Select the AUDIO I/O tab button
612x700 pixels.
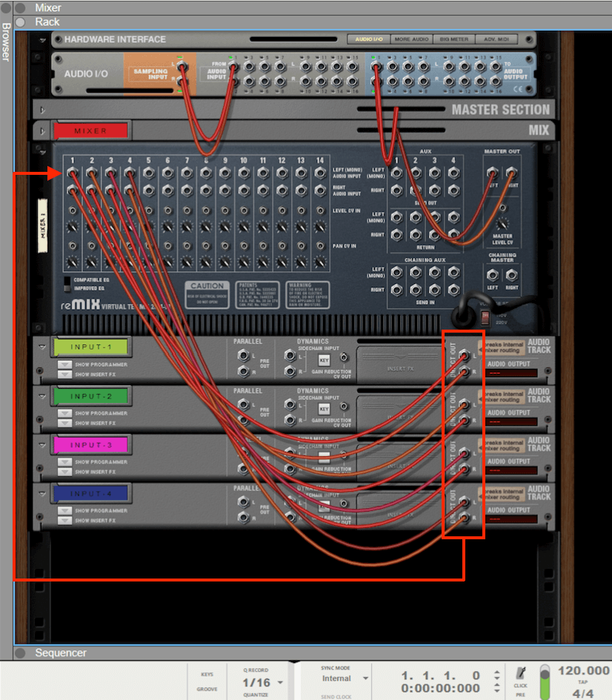point(369,39)
